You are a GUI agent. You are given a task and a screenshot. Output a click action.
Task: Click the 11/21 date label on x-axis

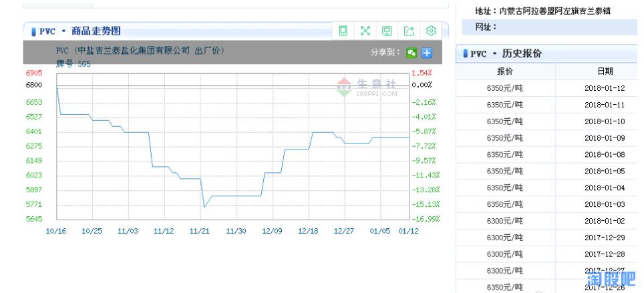tap(200, 231)
